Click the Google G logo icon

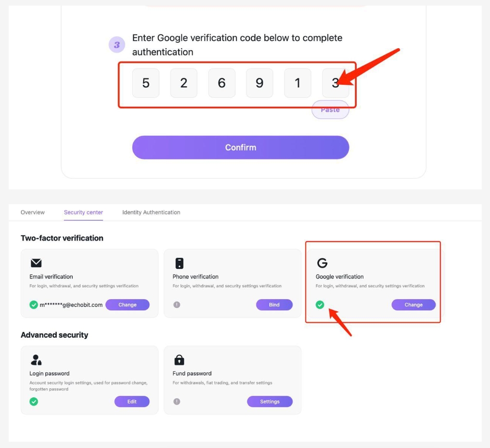[x=322, y=263]
